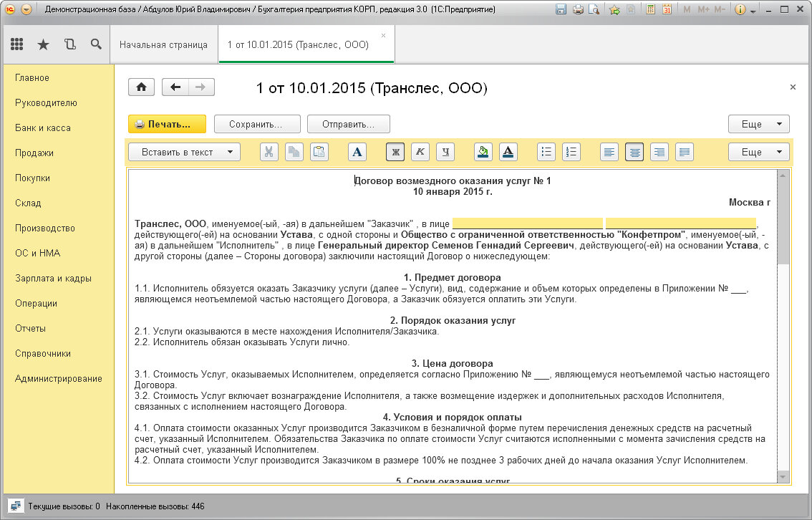Click the info icon in title bar
Image resolution: width=812 pixels, height=520 pixels.
coord(740,10)
